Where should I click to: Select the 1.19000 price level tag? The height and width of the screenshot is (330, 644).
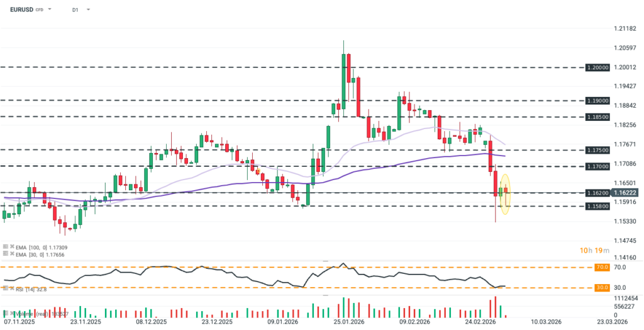click(596, 100)
